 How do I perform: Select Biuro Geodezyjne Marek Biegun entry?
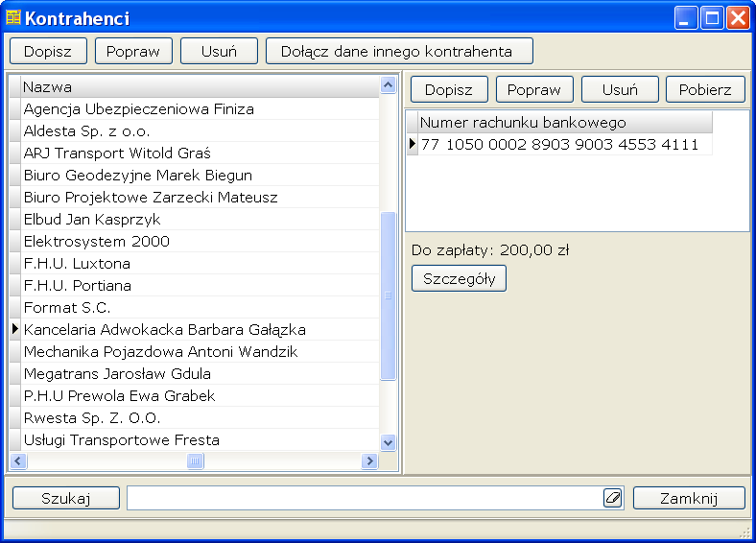137,176
